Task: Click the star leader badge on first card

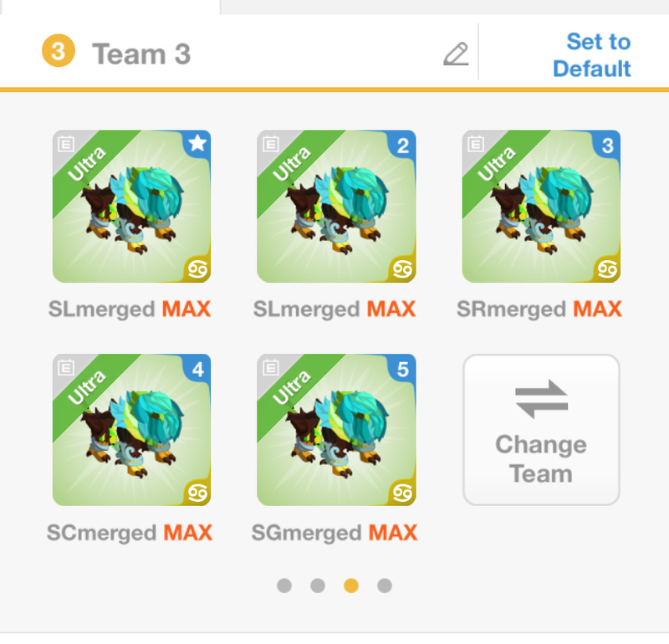Action: [197, 143]
